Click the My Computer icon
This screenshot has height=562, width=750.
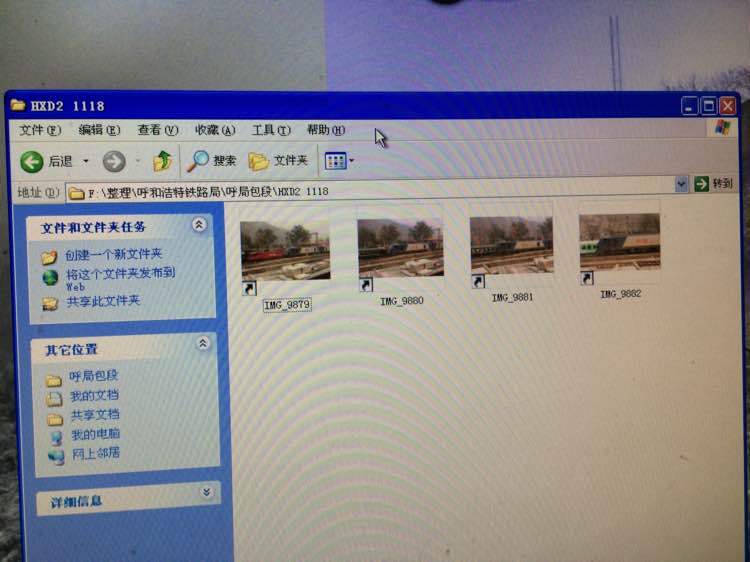(x=56, y=438)
